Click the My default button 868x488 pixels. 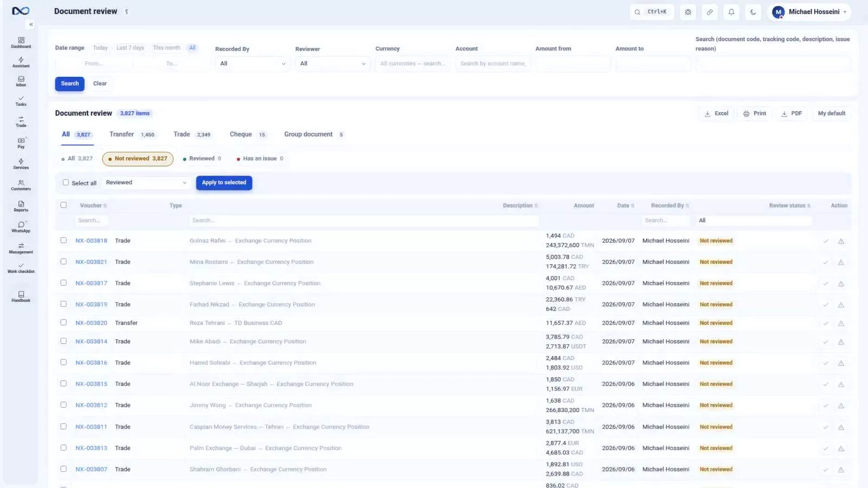click(x=831, y=113)
